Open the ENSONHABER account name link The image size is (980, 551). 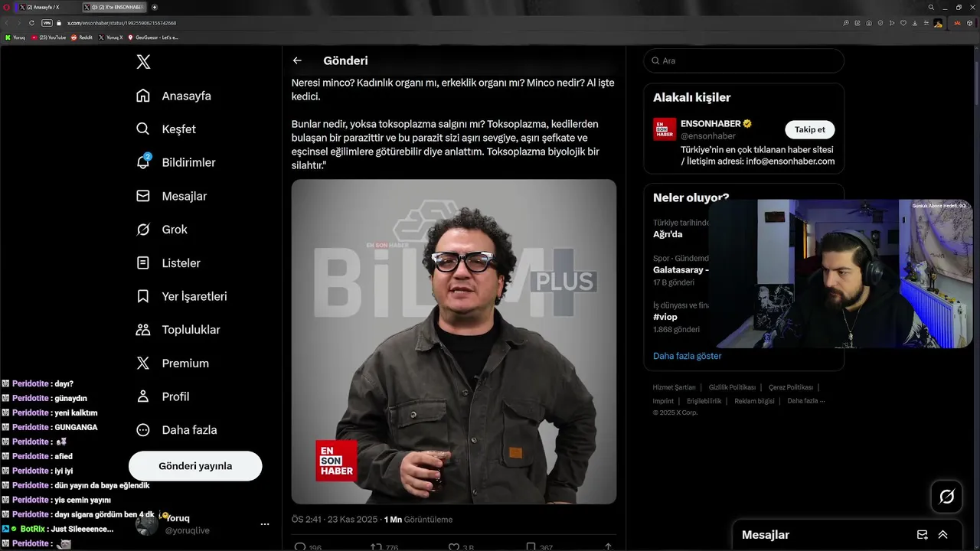(x=710, y=124)
